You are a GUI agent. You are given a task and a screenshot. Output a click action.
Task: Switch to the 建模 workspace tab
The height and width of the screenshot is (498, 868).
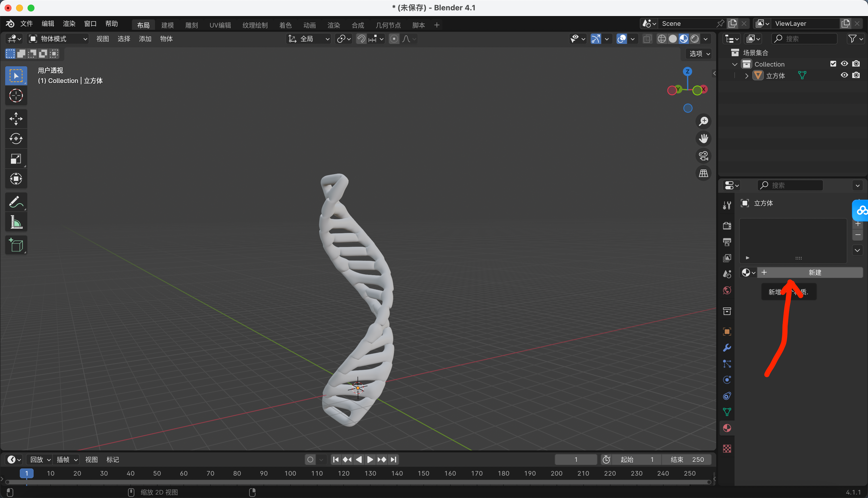[167, 25]
